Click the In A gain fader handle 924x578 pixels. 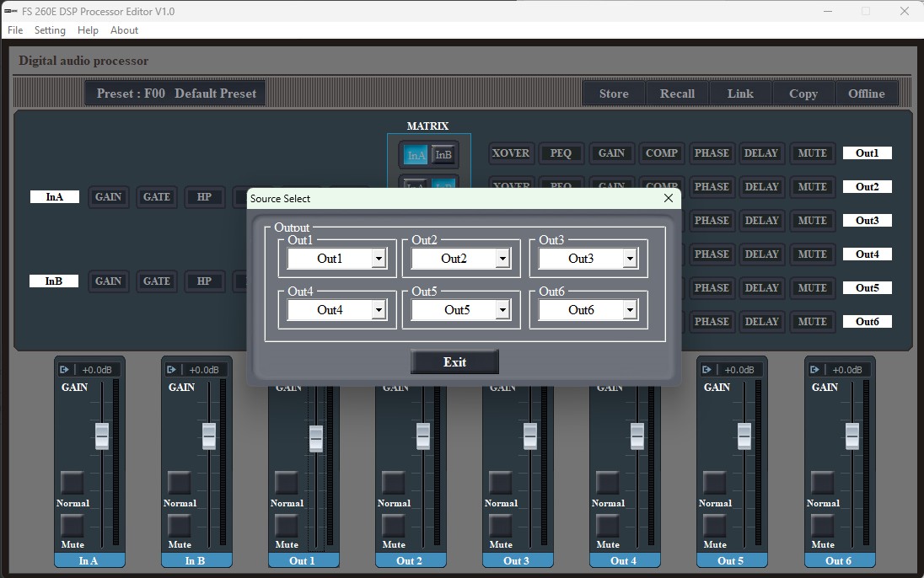tap(102, 436)
